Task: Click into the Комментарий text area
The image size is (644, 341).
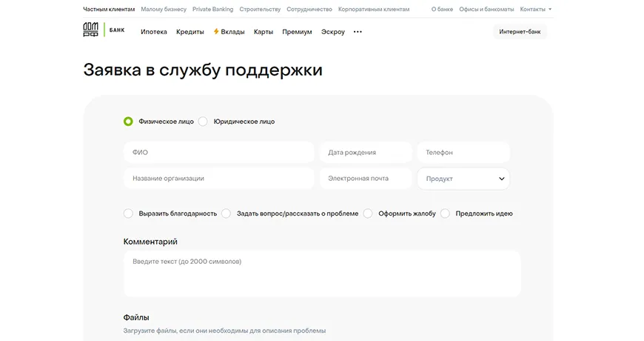Action: 322,273
